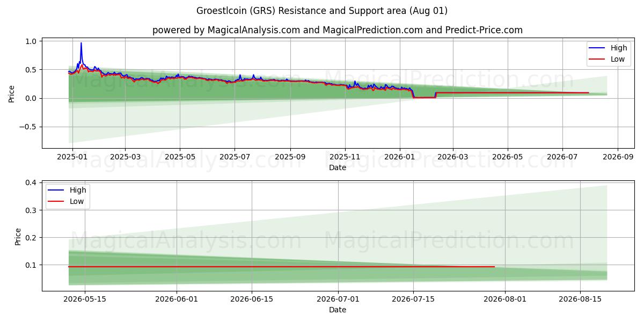644x322 pixels.
Task: Select the '0.0' y-axis tick on the top chart
Action: pos(31,99)
